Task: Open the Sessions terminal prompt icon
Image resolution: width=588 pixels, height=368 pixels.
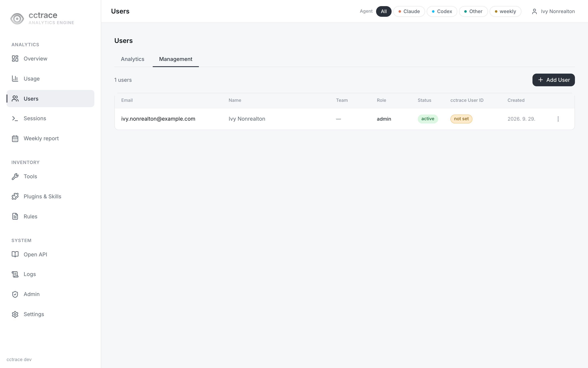Action: (15, 119)
